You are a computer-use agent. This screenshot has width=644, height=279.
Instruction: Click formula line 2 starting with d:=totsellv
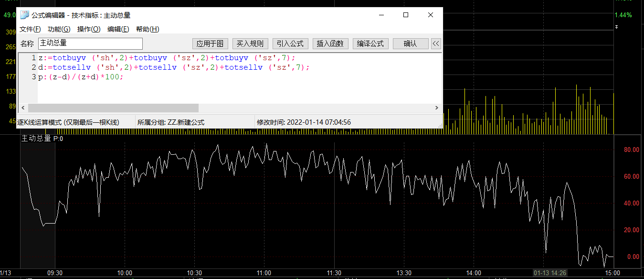[x=174, y=67]
